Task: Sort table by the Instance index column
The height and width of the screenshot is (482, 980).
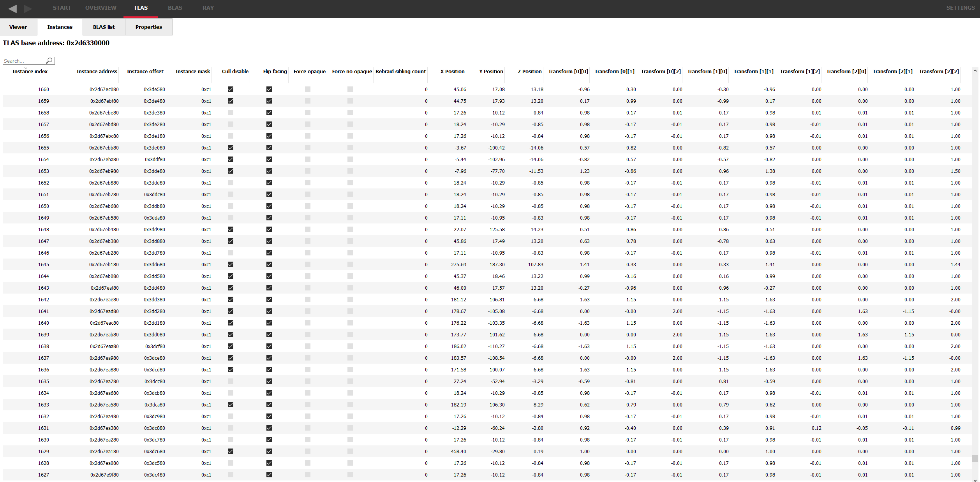Action: (x=30, y=71)
